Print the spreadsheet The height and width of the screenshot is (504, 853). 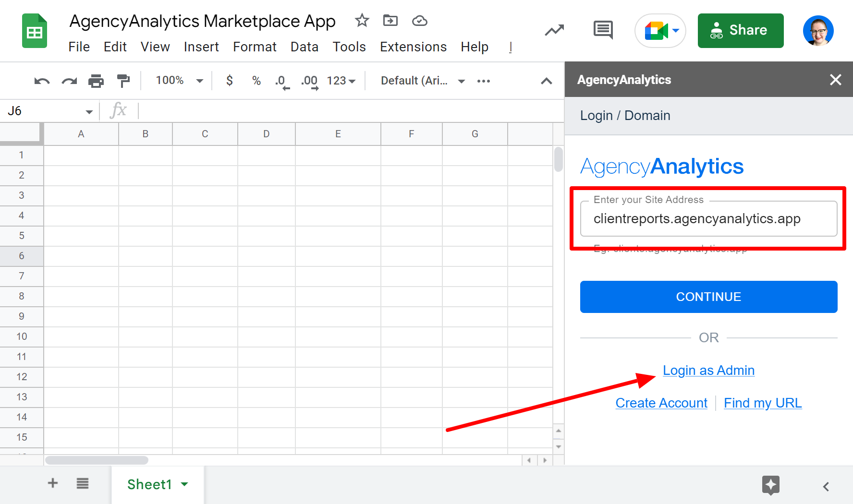click(x=96, y=81)
